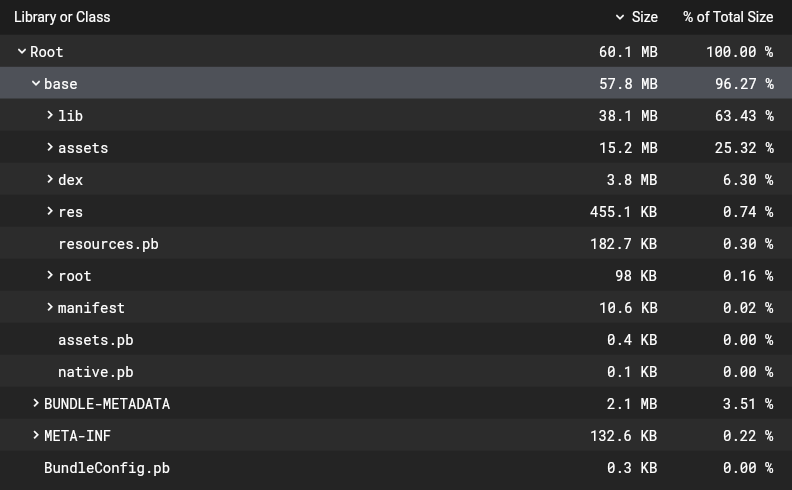This screenshot has height=490, width=792.
Task: Expand the assets folder arrow
Action: coord(50,148)
